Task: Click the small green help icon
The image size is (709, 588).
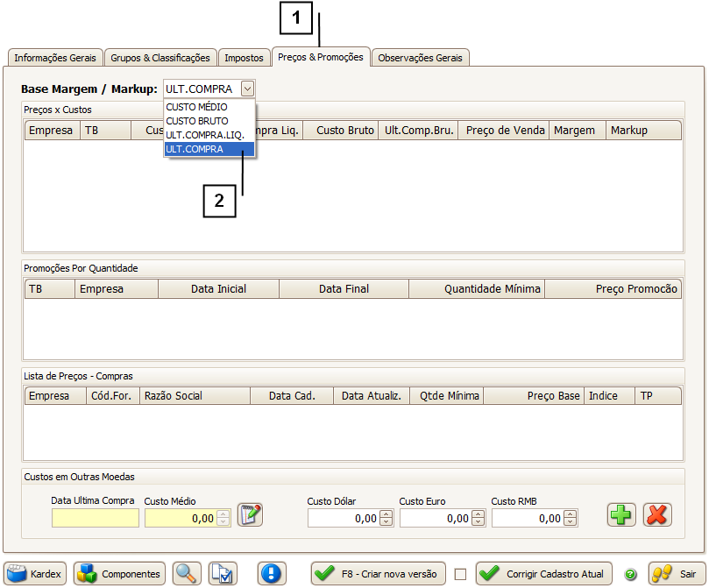Action: click(630, 575)
